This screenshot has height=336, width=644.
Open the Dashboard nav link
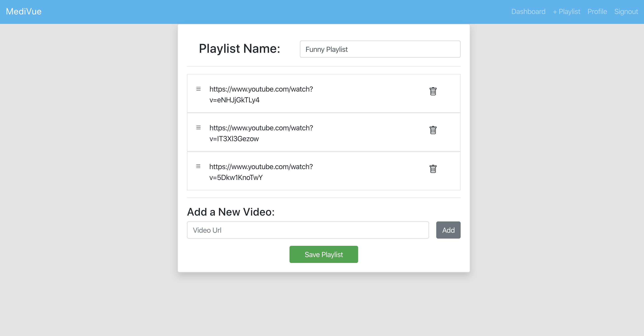tap(528, 12)
